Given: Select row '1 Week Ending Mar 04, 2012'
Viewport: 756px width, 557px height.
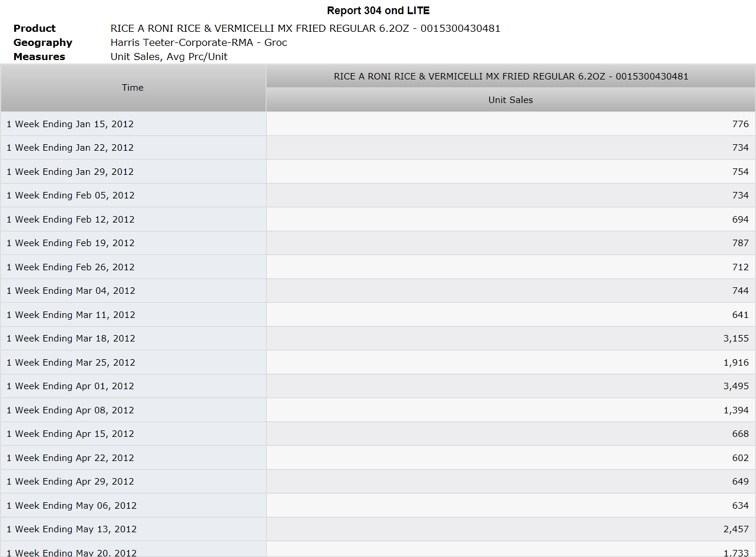Looking at the screenshot, I should point(378,291).
